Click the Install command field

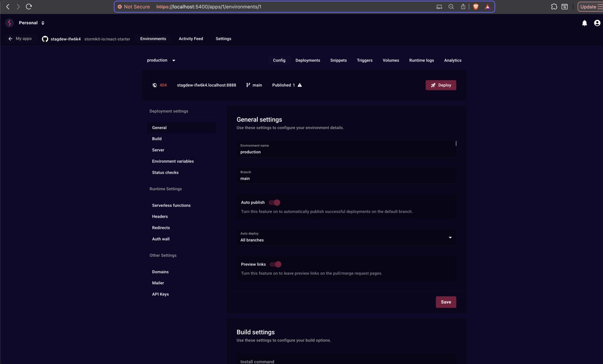click(347, 359)
